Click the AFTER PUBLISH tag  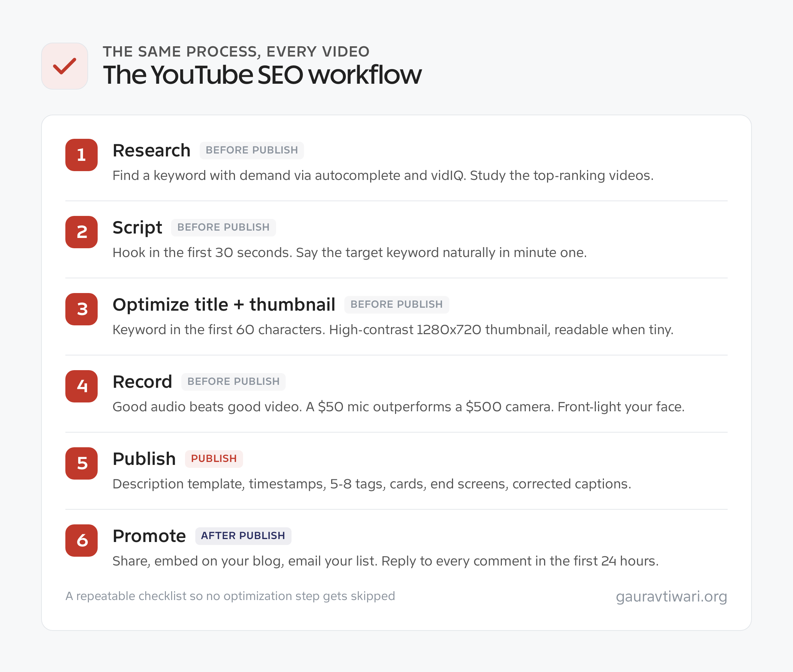pos(243,536)
